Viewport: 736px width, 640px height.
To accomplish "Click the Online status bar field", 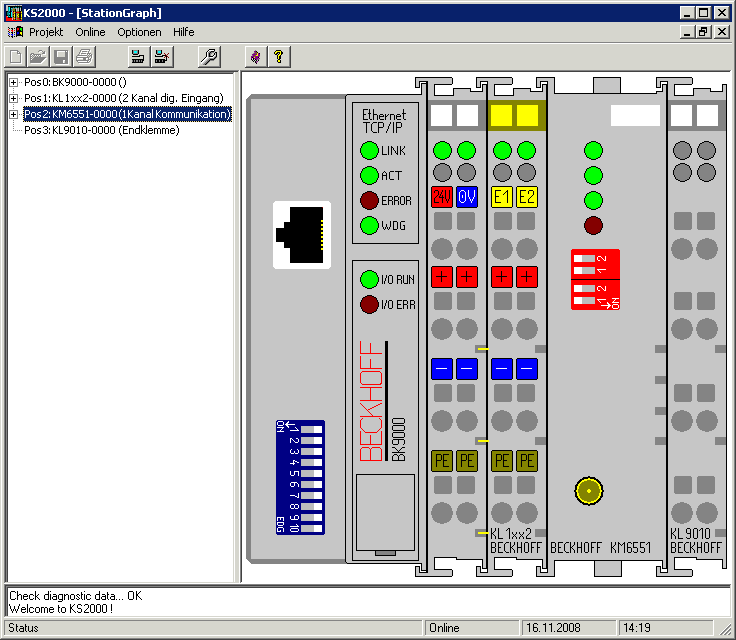I will coord(471,628).
